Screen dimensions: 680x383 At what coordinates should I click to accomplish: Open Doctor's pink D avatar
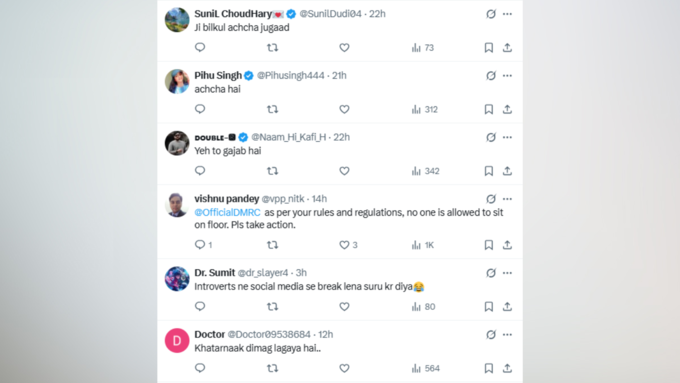pos(177,340)
